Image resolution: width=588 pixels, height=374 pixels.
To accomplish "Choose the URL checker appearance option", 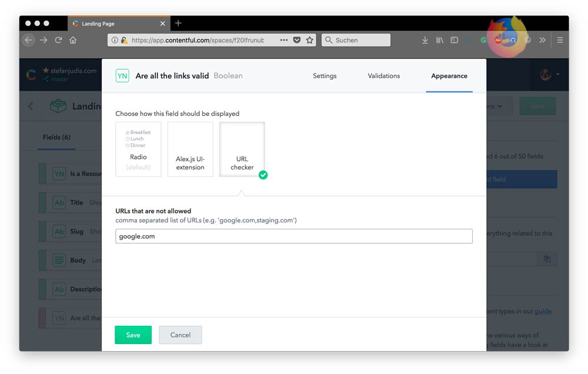I will 242,149.
